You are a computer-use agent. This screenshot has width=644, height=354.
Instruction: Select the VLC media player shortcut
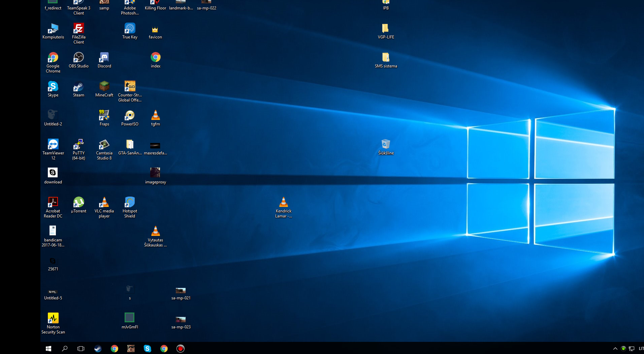[x=104, y=207]
